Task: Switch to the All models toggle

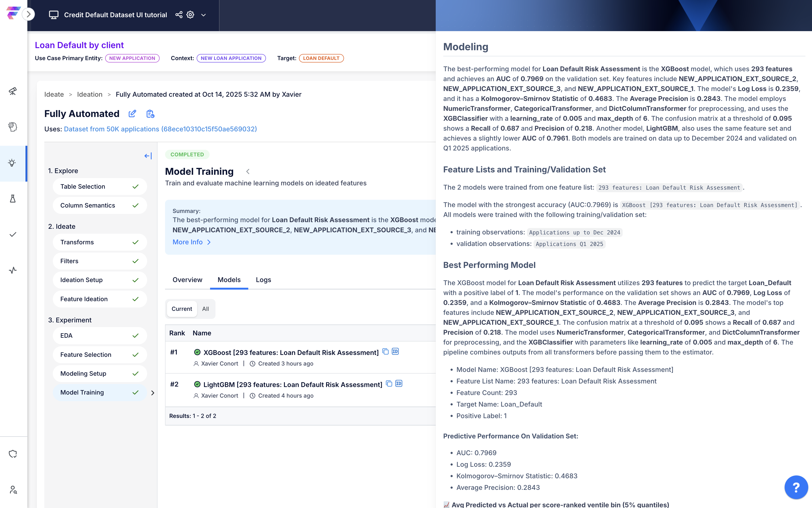Action: click(x=205, y=309)
